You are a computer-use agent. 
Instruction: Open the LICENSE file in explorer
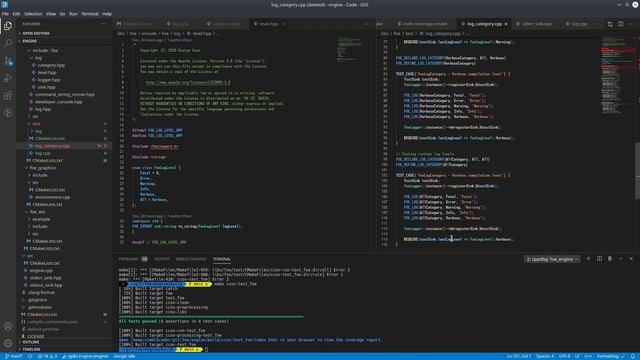pyautogui.click(x=36, y=337)
